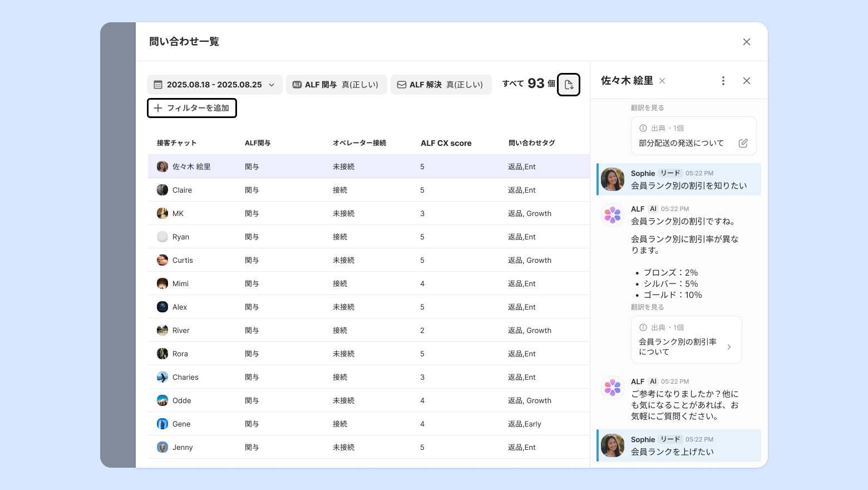Click Gene's avatar in the list
The image size is (868, 490).
[x=162, y=424]
